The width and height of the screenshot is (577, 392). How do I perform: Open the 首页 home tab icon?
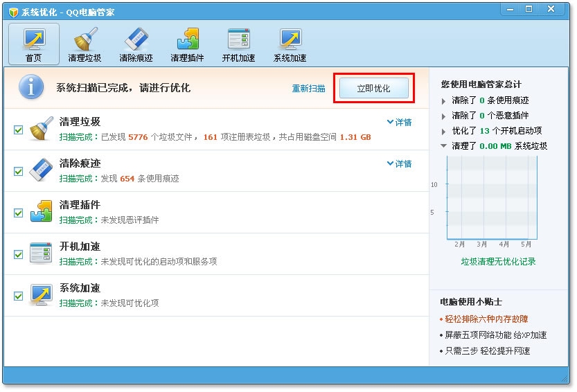tap(34, 44)
